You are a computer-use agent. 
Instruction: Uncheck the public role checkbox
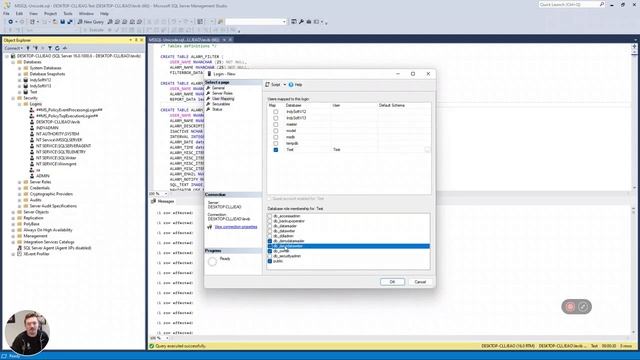tap(270, 261)
